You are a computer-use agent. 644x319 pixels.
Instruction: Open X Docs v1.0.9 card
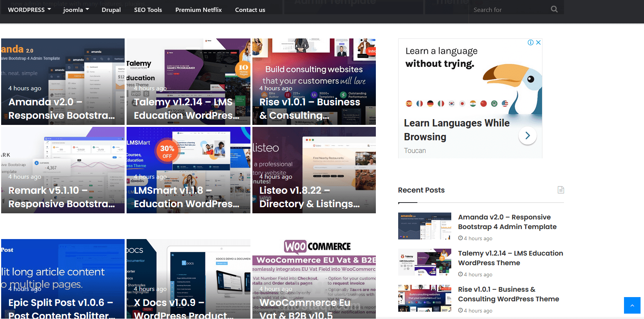pos(189,279)
